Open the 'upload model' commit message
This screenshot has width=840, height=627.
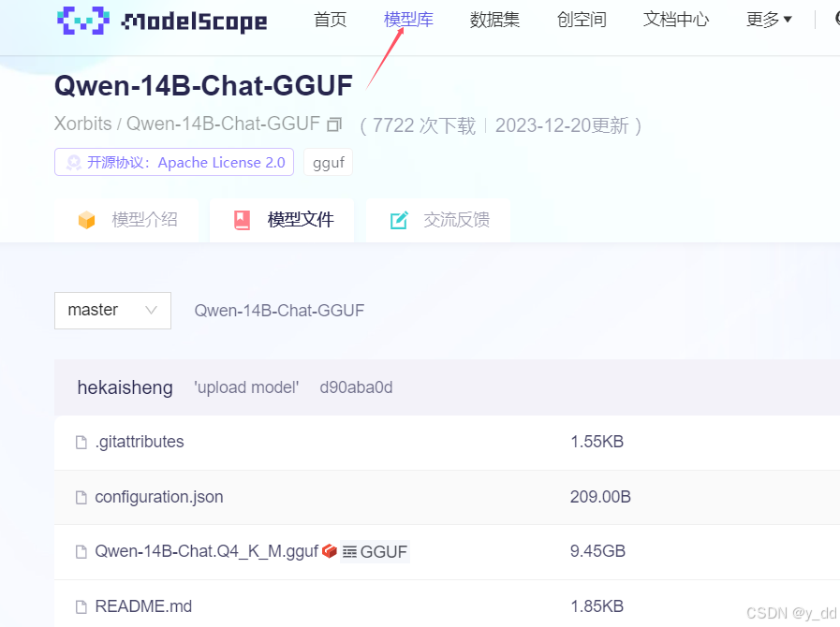click(246, 387)
